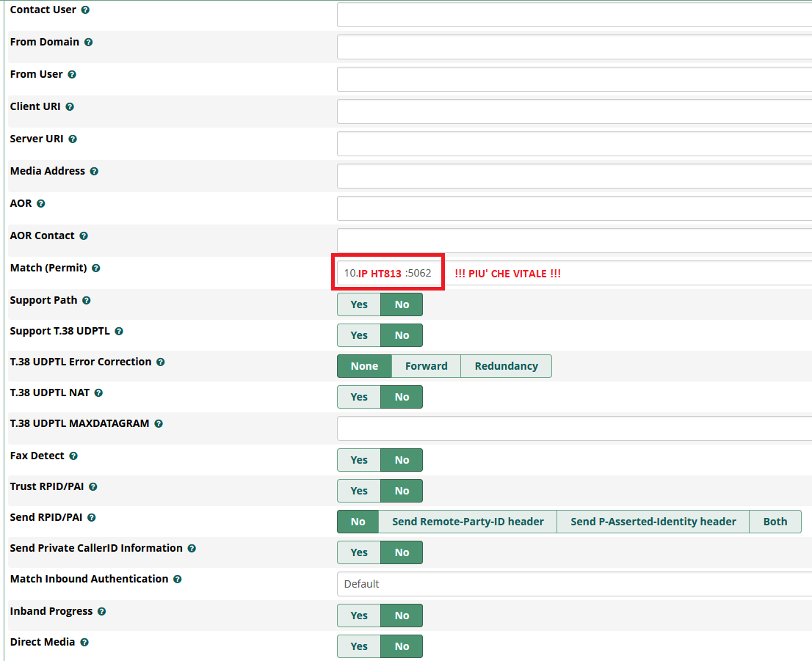
Task: Open help icon next to Send RPID/PAI
Action: click(x=92, y=518)
